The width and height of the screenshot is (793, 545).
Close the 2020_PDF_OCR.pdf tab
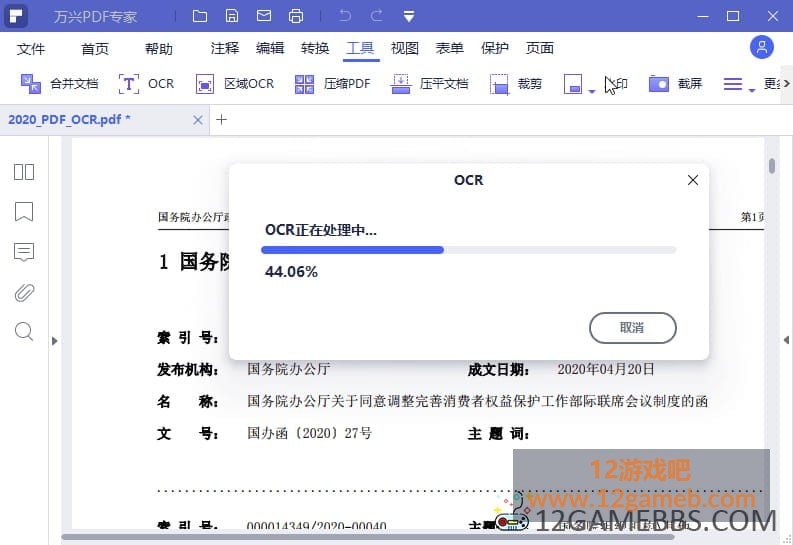pos(198,120)
